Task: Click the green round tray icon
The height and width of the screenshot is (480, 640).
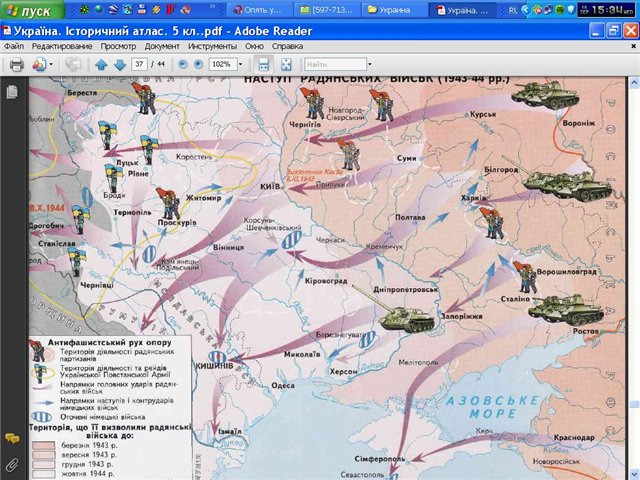Action: (560, 10)
